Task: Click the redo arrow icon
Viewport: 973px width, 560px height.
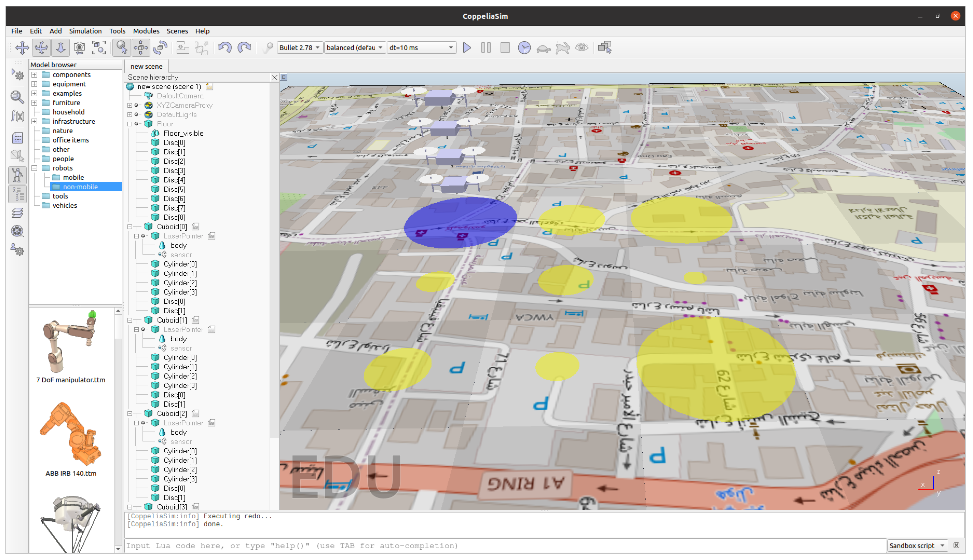Action: pyautogui.click(x=244, y=48)
